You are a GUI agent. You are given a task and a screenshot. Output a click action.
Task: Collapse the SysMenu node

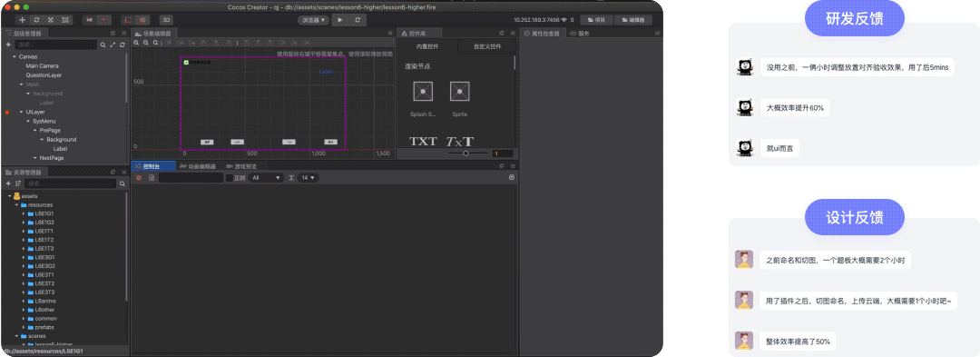(28, 122)
